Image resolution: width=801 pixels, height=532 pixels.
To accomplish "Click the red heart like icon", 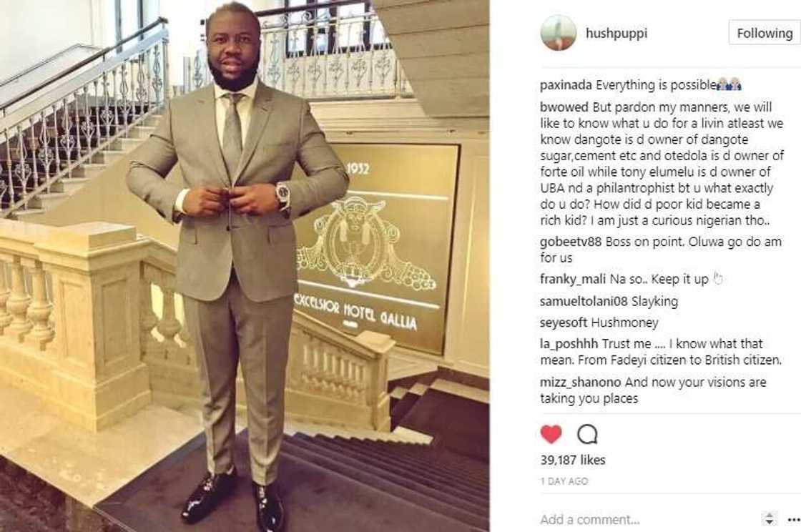I will tap(551, 434).
